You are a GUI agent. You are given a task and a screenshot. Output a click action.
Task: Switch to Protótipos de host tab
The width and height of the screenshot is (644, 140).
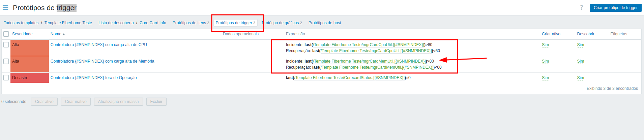tap(325, 23)
